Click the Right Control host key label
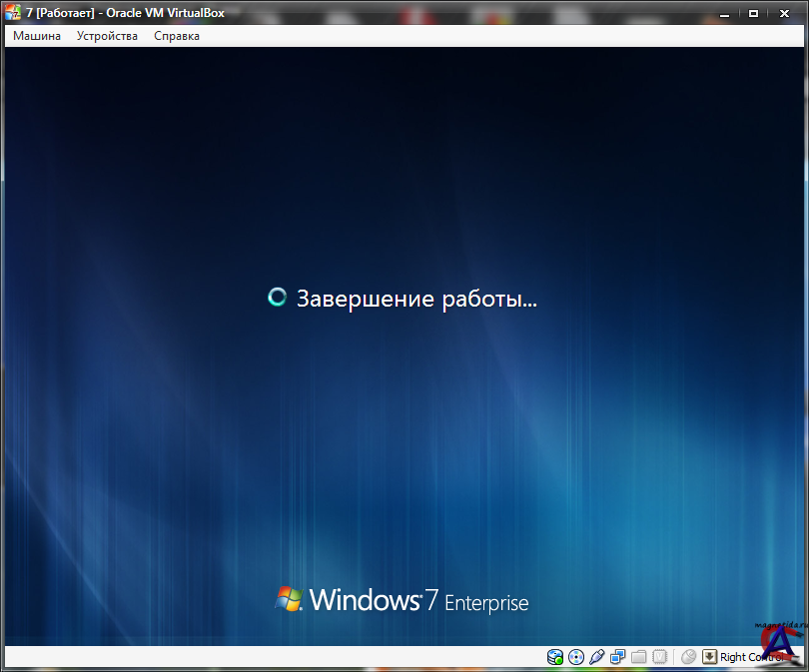 pos(751,657)
